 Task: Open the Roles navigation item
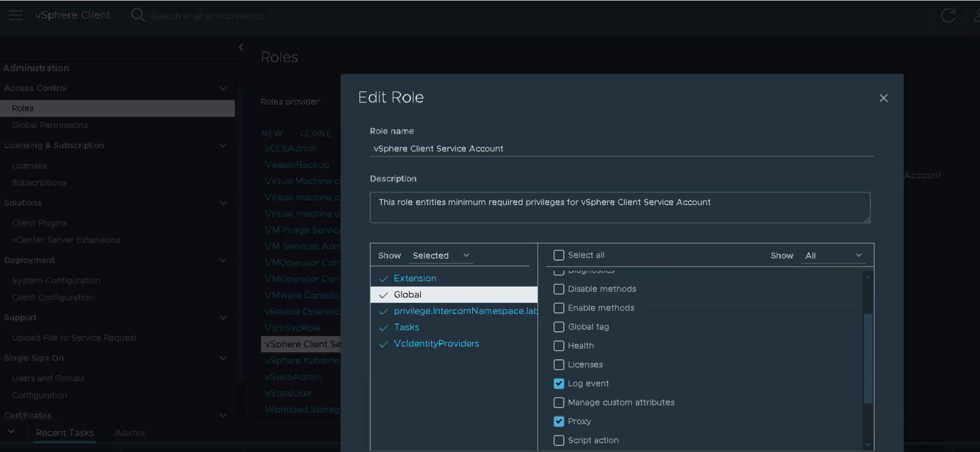(x=117, y=108)
